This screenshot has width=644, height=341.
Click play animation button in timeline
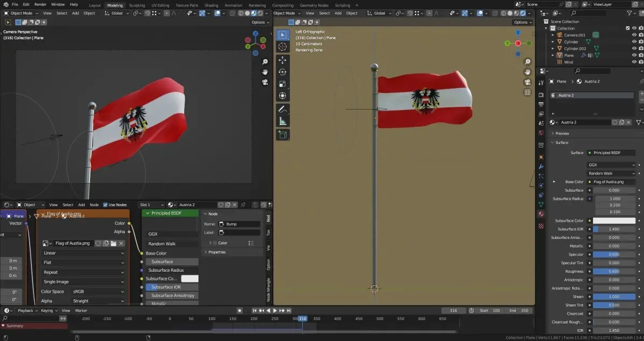tap(275, 310)
